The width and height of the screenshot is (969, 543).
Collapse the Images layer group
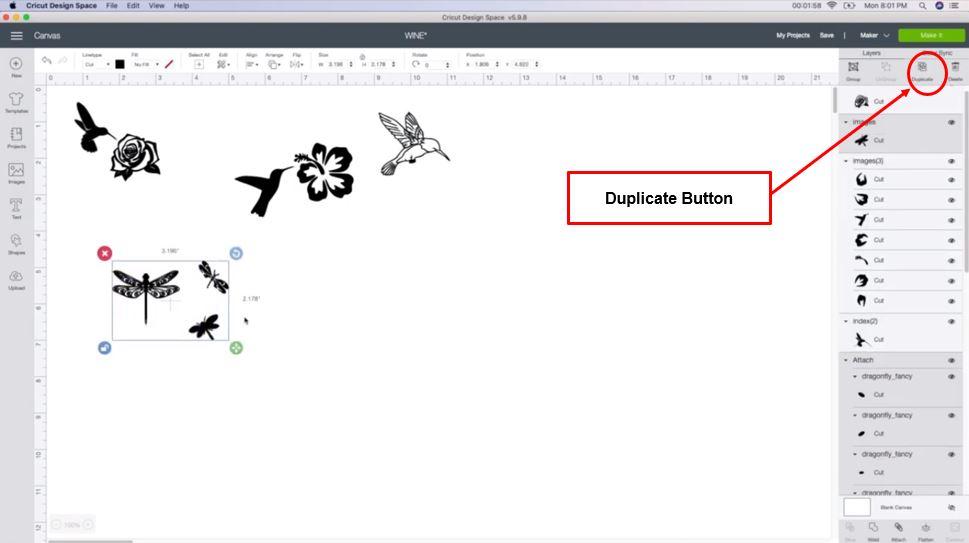(846, 122)
